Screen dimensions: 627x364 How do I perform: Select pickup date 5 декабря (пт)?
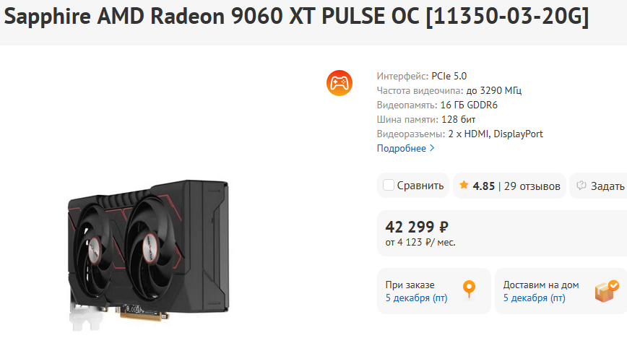tap(416, 298)
